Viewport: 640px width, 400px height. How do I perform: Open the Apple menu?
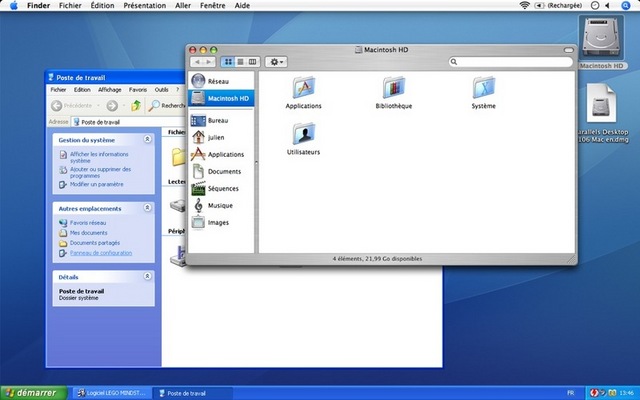14,5
